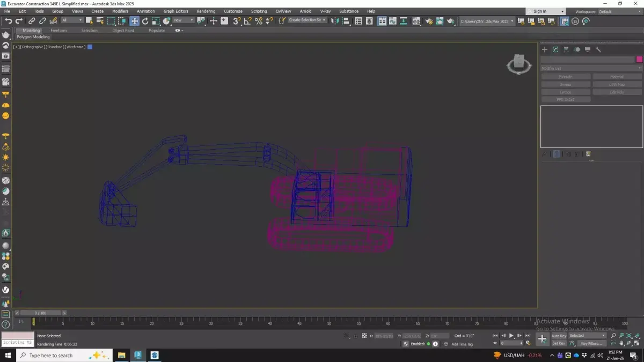Image resolution: width=644 pixels, height=362 pixels.
Task: Open the Curve Editor icon
Action: click(x=392, y=21)
